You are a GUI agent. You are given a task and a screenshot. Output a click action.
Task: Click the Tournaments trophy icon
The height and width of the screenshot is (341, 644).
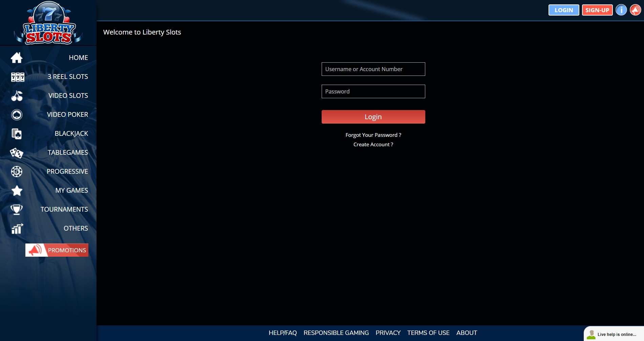click(x=17, y=210)
